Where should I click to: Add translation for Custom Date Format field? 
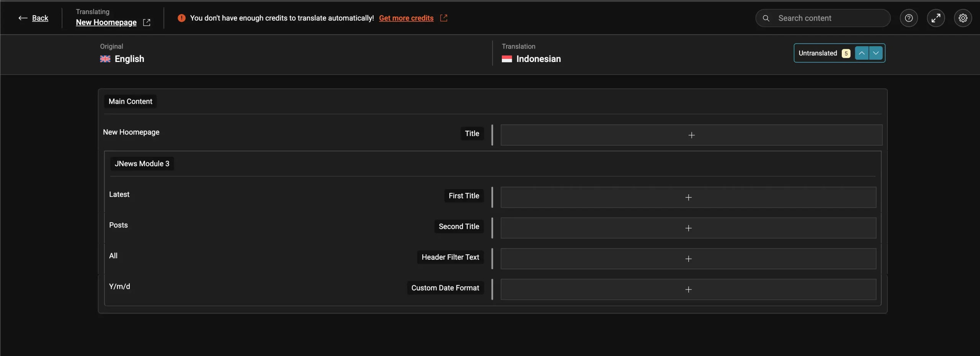pyautogui.click(x=688, y=290)
